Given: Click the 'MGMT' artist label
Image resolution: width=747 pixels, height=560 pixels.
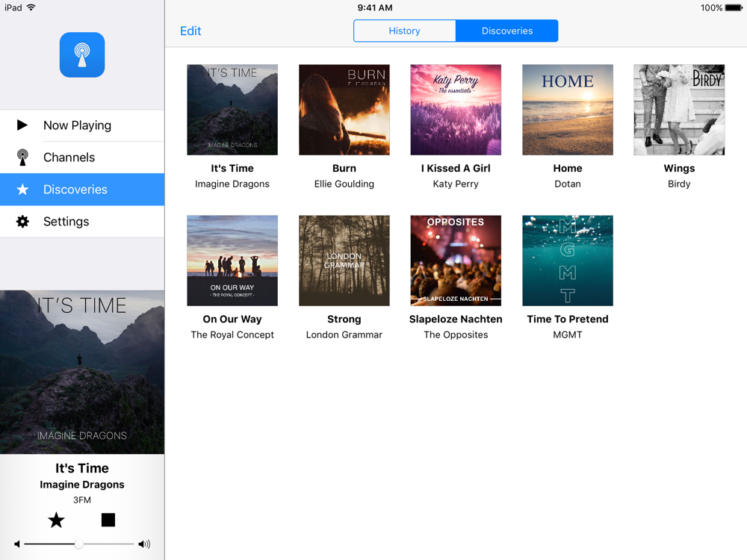Looking at the screenshot, I should [x=568, y=335].
